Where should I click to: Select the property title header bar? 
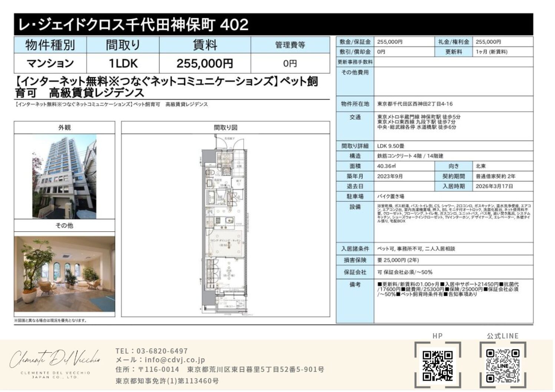tap(273, 24)
